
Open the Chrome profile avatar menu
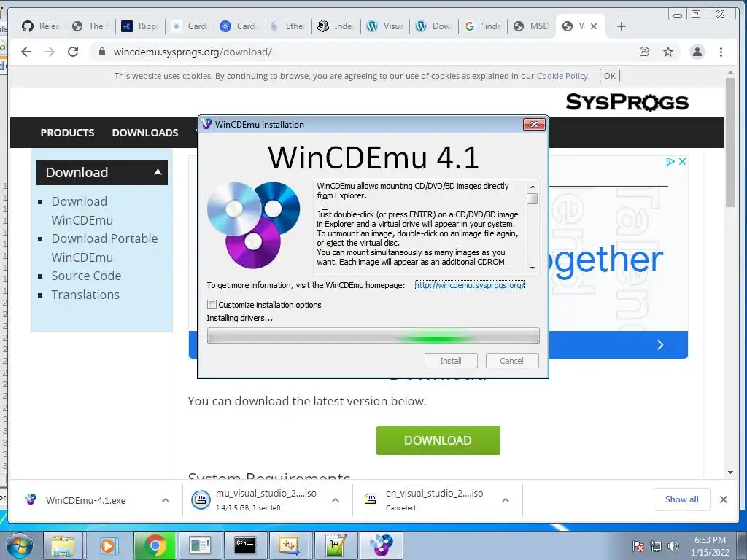tap(697, 52)
